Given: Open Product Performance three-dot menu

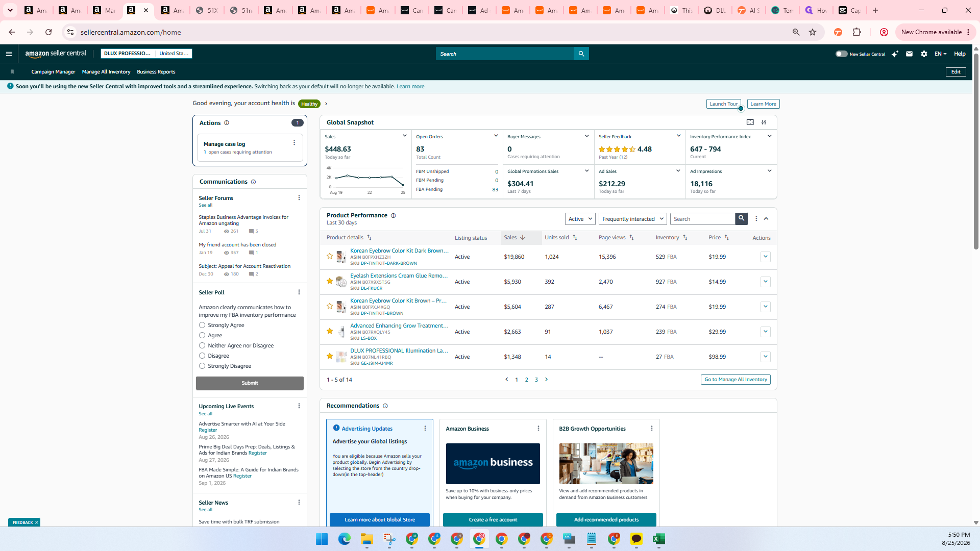Looking at the screenshot, I should tap(756, 219).
